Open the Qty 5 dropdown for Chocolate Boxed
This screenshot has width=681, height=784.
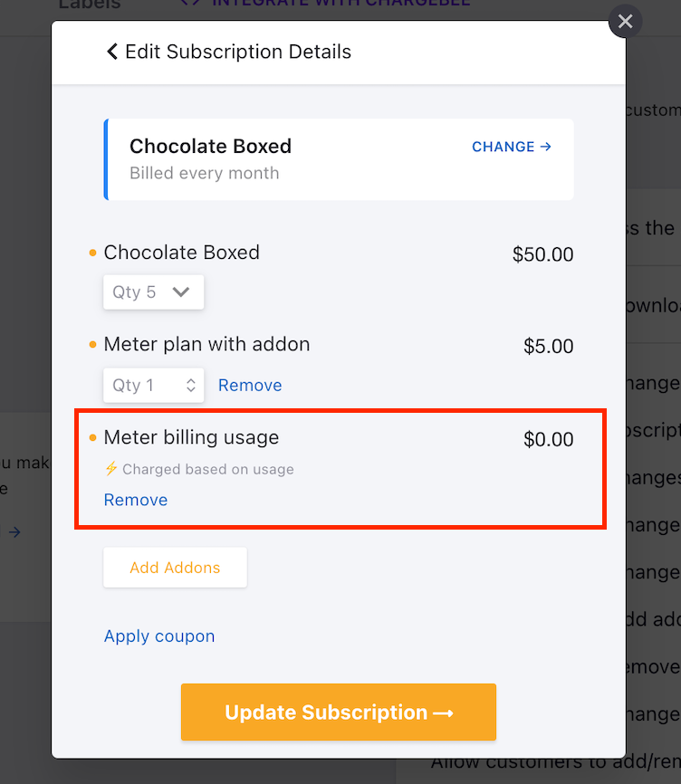154,292
